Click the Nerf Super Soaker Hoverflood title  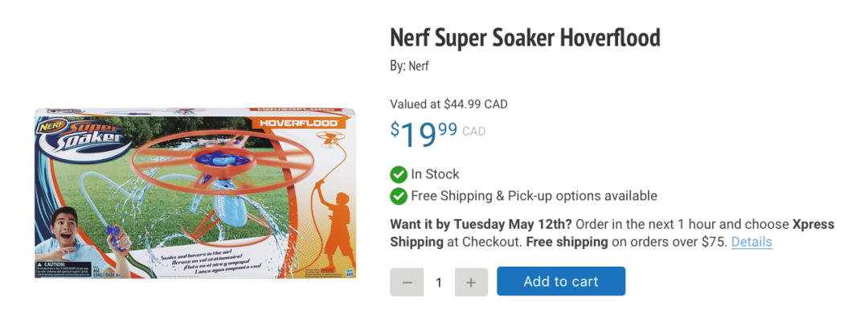pos(526,38)
